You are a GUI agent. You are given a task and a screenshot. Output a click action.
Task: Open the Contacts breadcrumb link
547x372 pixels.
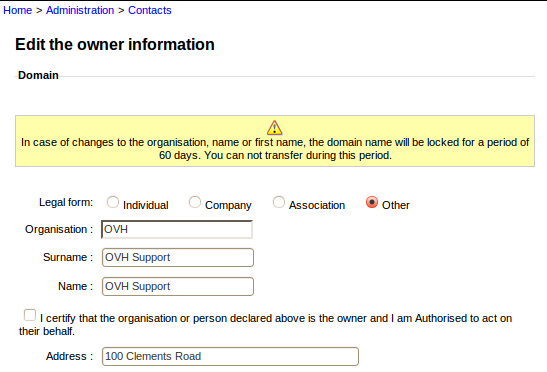(150, 10)
